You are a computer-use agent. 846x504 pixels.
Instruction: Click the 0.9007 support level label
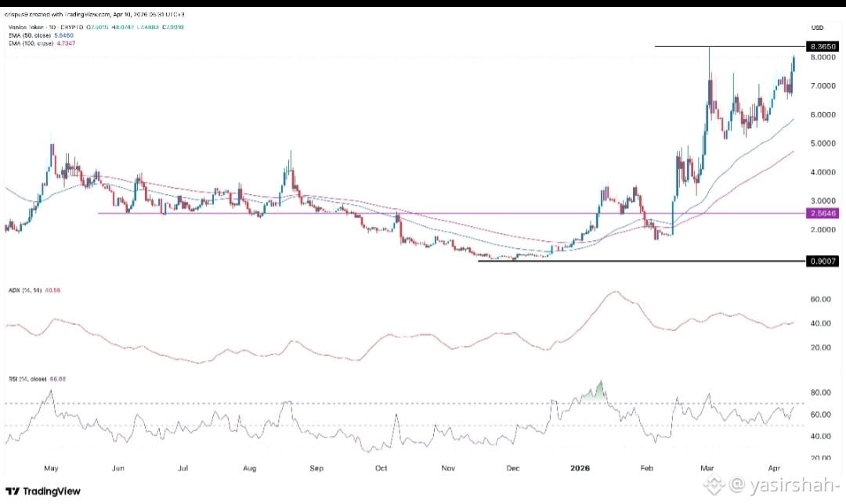coord(822,261)
